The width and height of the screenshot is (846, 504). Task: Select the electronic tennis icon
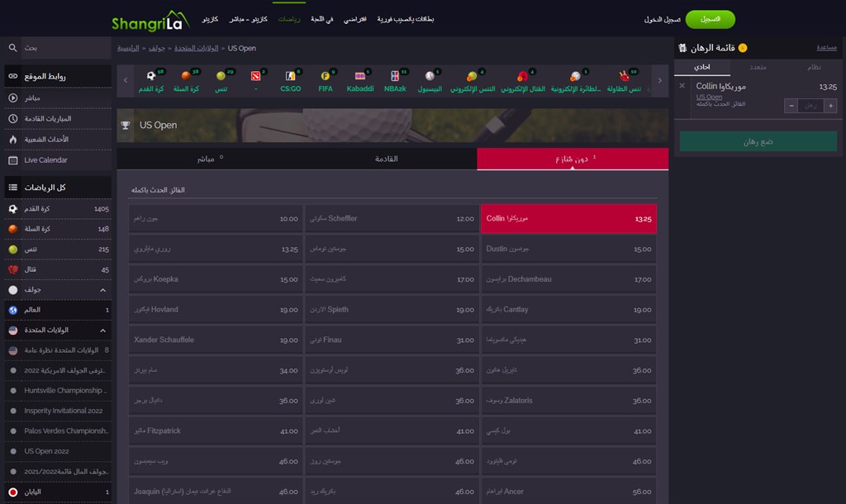click(472, 76)
